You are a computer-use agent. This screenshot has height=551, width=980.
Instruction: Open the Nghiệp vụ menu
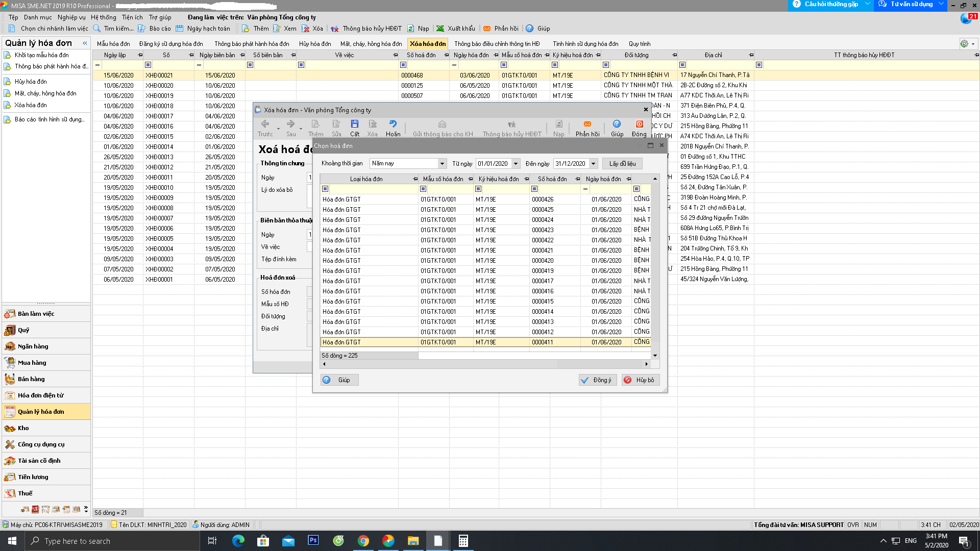click(71, 17)
